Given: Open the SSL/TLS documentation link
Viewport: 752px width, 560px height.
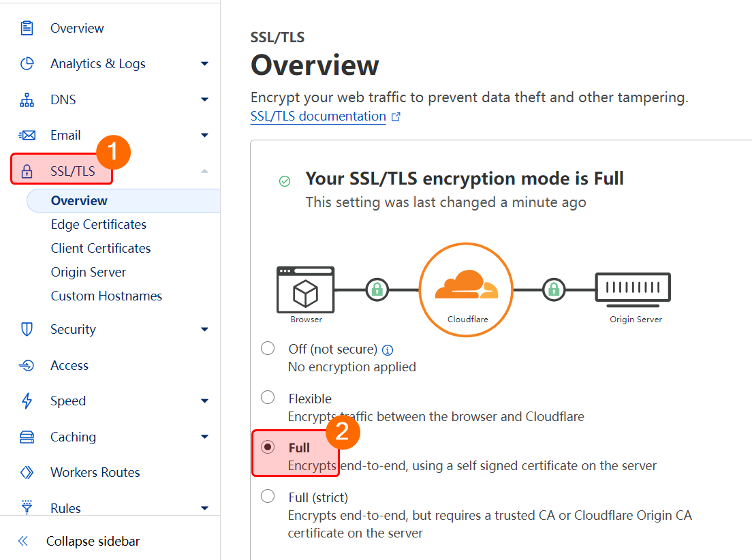Looking at the screenshot, I should coord(318,116).
